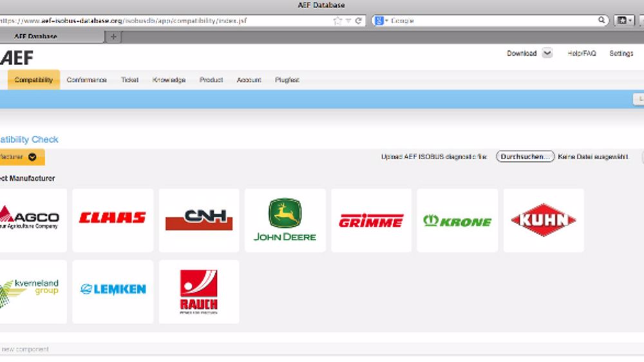Click the Durchsuchen file browse button

[x=526, y=157]
